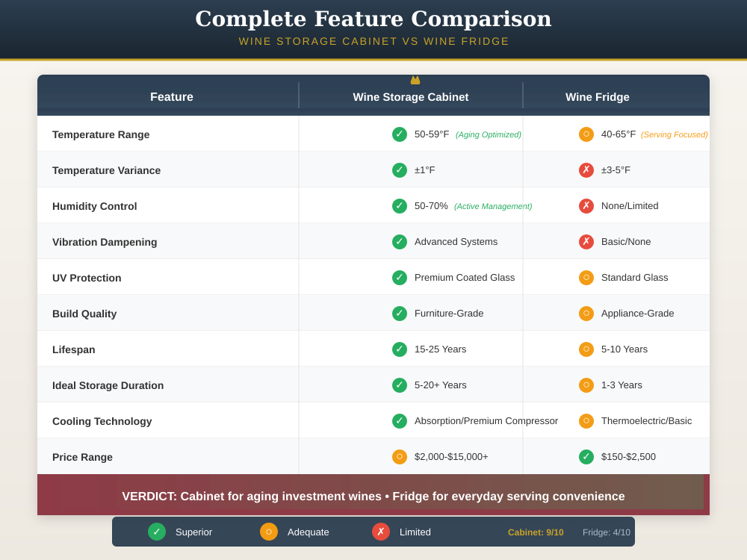Screen dimensions: 747x560
Task: Click the green checkmark beside $150-$2,500
Action: [x=586, y=456]
